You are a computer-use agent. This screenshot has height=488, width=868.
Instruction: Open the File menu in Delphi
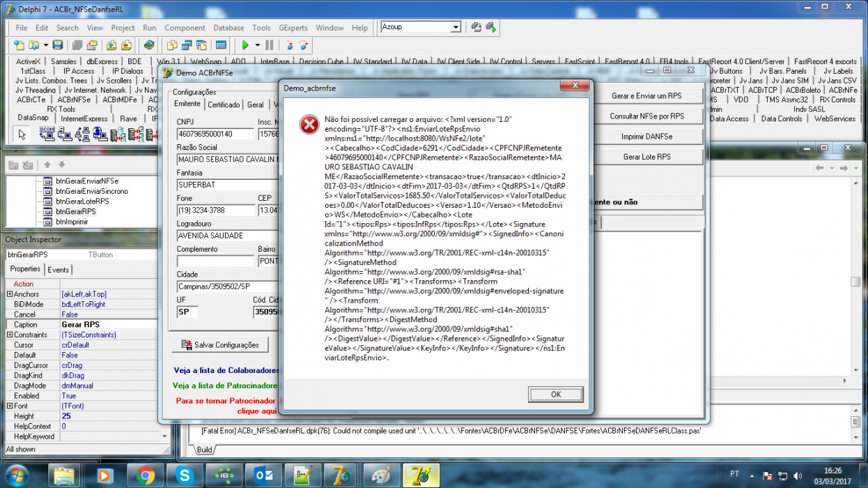(22, 28)
